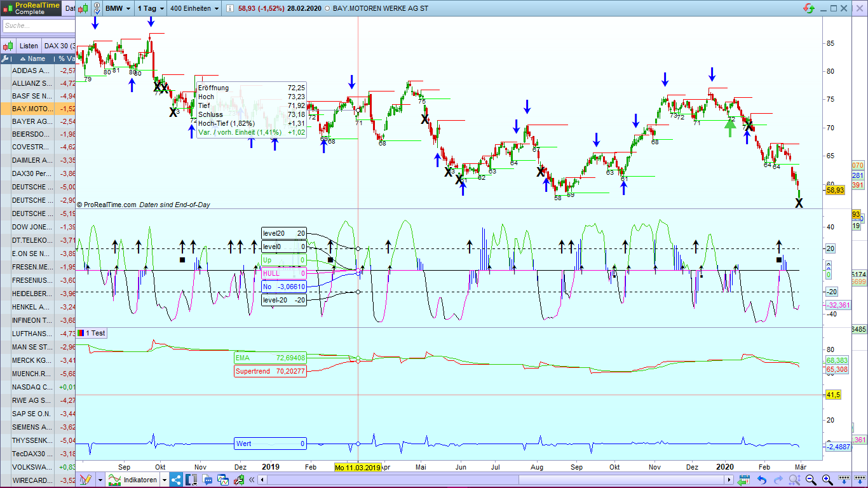Select DOW JONE row in the watchlist
The image size is (868, 488).
click(x=38, y=227)
